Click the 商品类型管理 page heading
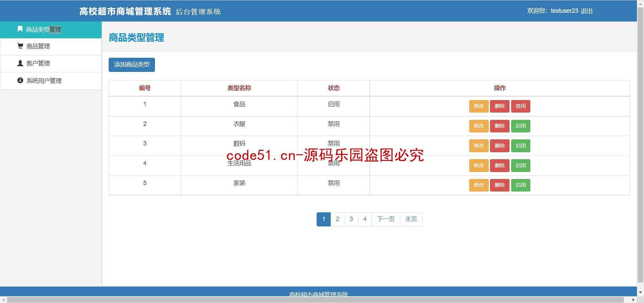 pyautogui.click(x=137, y=38)
